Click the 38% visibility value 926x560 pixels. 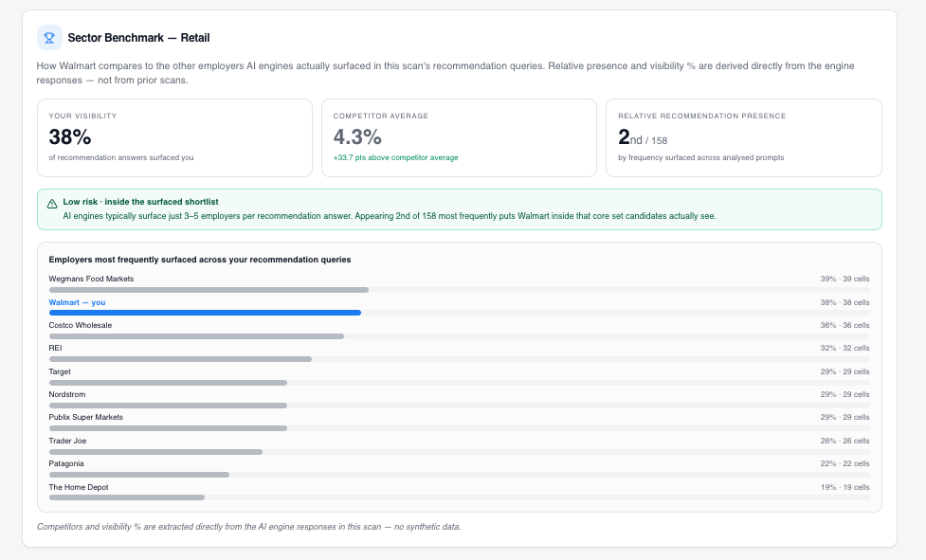70,136
